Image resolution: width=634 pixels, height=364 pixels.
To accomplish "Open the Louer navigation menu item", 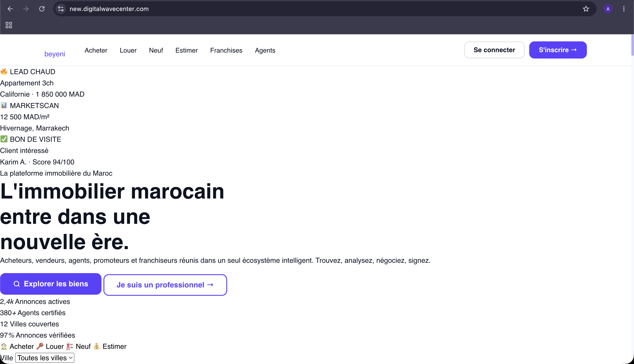I will tap(128, 50).
